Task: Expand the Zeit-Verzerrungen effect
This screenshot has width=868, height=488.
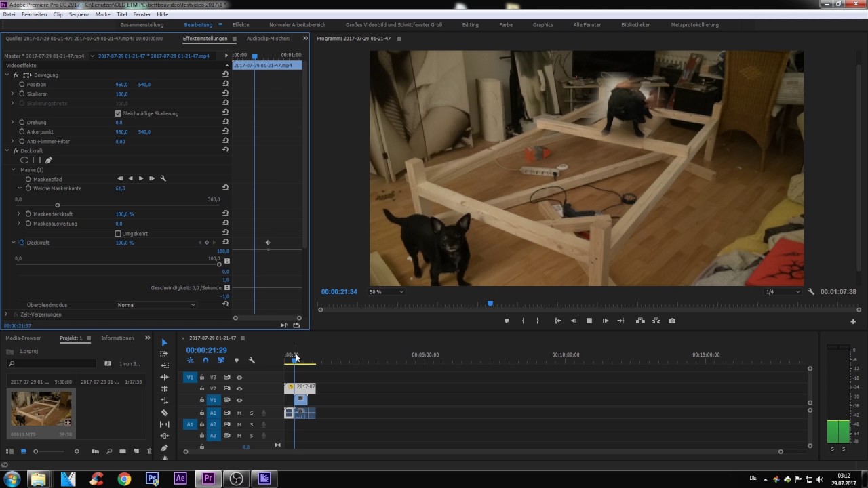Action: [x=7, y=314]
